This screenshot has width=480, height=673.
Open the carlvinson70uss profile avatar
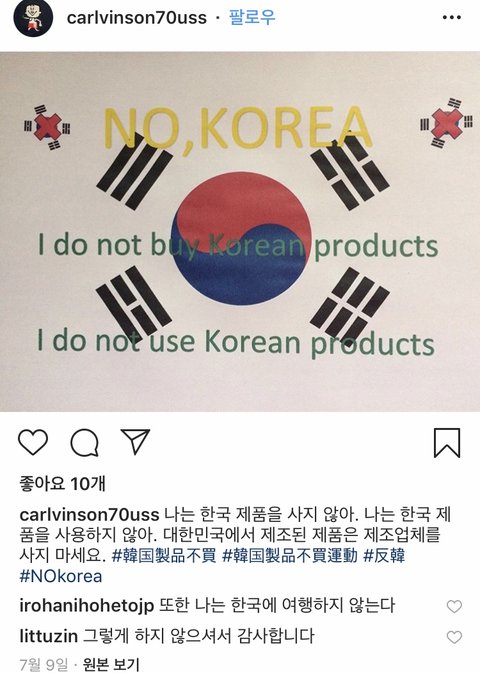[x=33, y=18]
